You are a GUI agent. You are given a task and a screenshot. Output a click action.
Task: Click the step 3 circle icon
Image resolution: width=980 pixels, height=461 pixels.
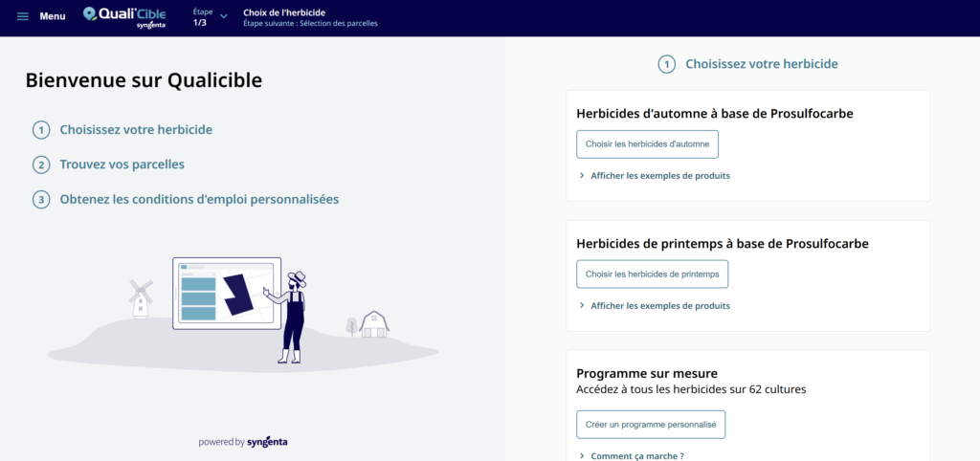tap(41, 200)
